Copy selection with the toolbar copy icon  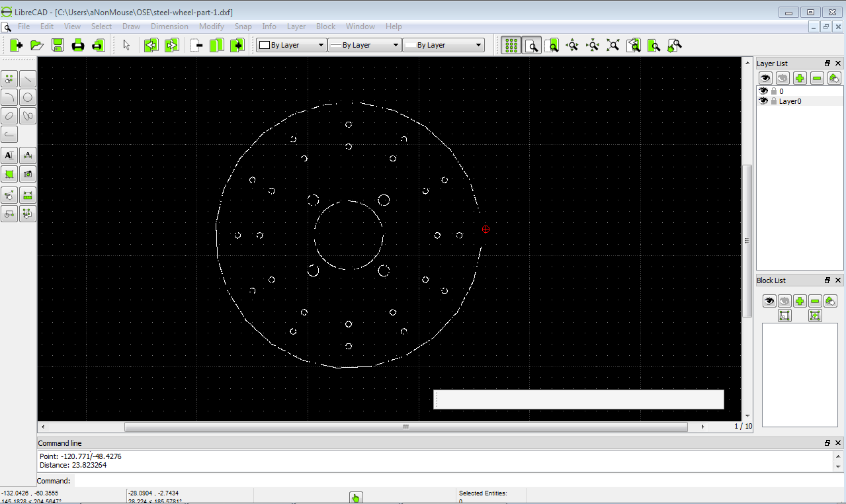(217, 45)
